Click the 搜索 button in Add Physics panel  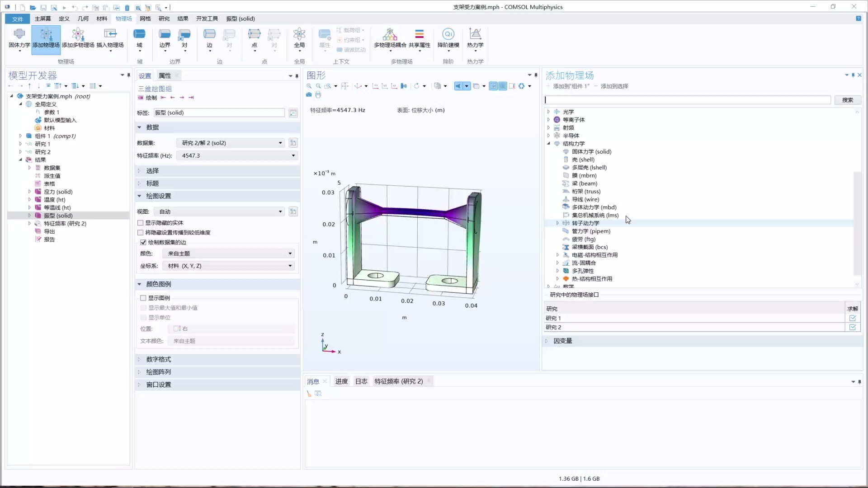[x=848, y=100]
